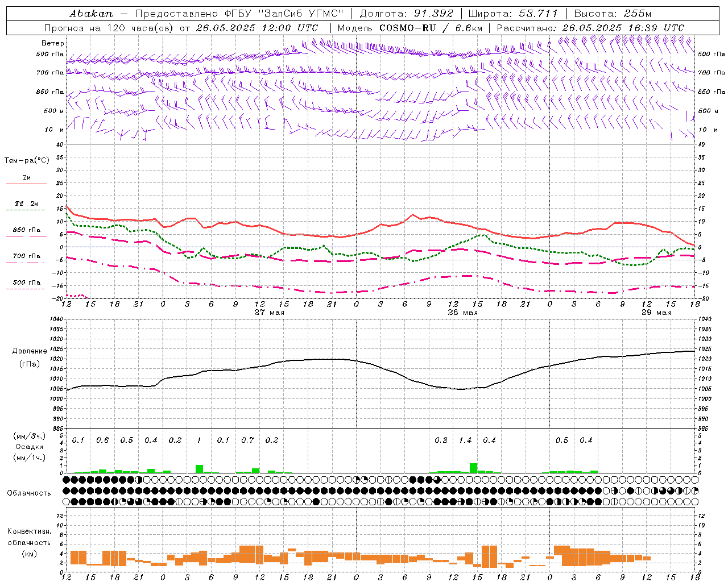Click the 700 гПа temperature legend entry
Viewport: 728px width, 582px height.
(x=27, y=256)
